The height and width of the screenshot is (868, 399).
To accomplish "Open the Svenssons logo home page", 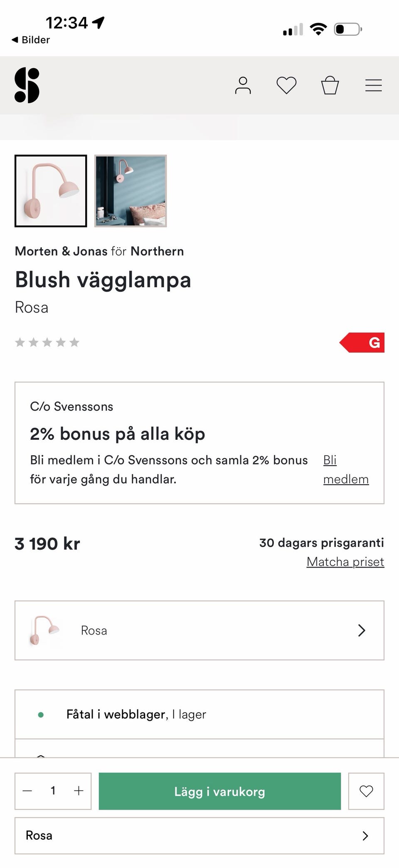I will coord(27,85).
